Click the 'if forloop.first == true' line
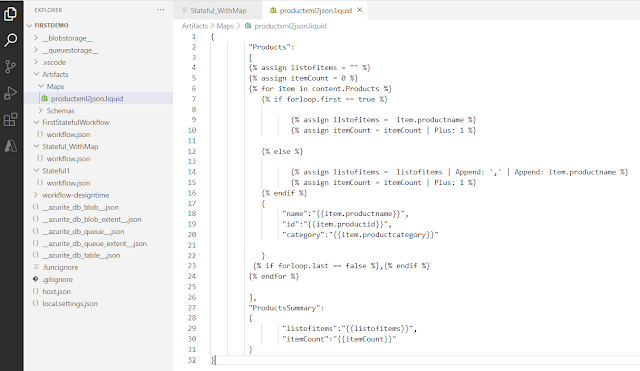The height and width of the screenshot is (371, 640). (324, 99)
